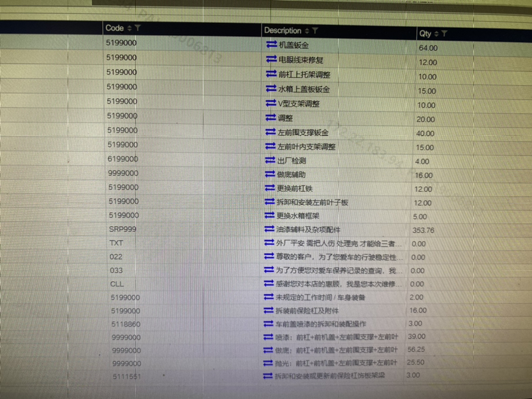This screenshot has width=532, height=399.
Task: Click the quantity value 64.00
Action: click(428, 48)
